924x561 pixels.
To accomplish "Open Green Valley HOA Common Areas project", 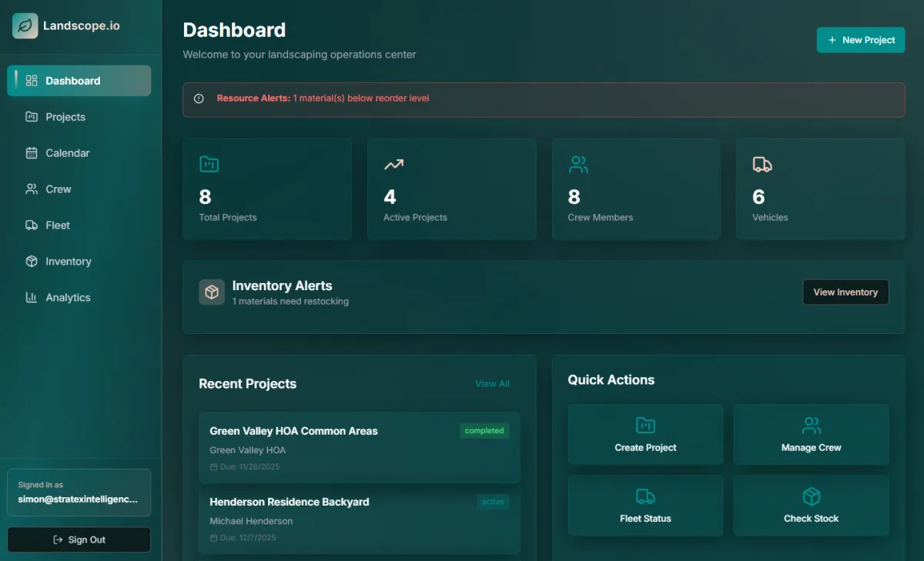I will coord(293,431).
